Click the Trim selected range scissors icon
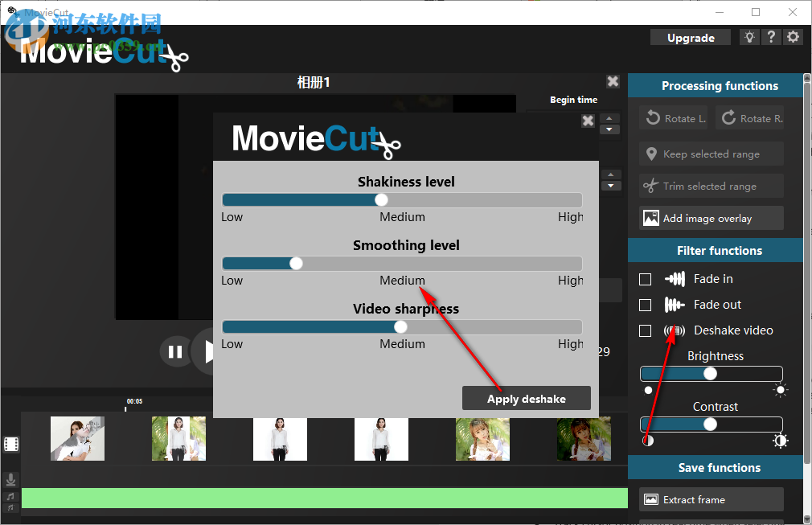The image size is (812, 525). pos(650,186)
